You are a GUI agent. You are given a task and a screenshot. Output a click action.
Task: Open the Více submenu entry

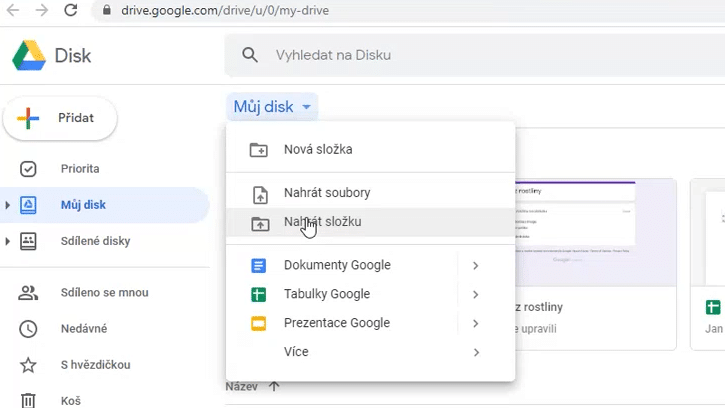[x=370, y=352]
